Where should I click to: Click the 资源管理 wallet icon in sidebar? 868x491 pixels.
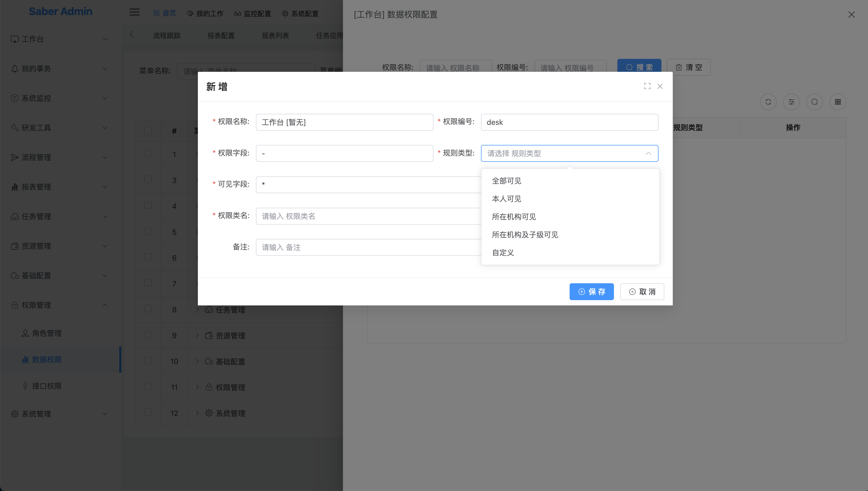(x=15, y=246)
